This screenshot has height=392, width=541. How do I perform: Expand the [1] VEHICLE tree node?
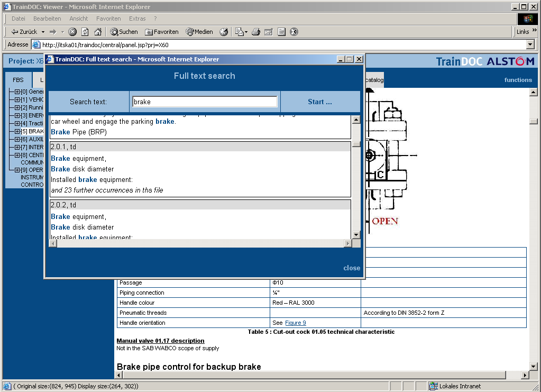click(17, 99)
